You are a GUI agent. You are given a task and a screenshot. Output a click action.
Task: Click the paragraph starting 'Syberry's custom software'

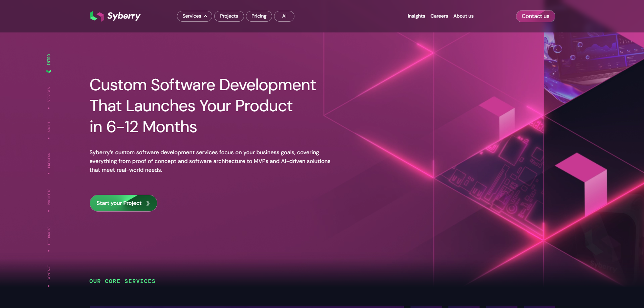coord(210,161)
